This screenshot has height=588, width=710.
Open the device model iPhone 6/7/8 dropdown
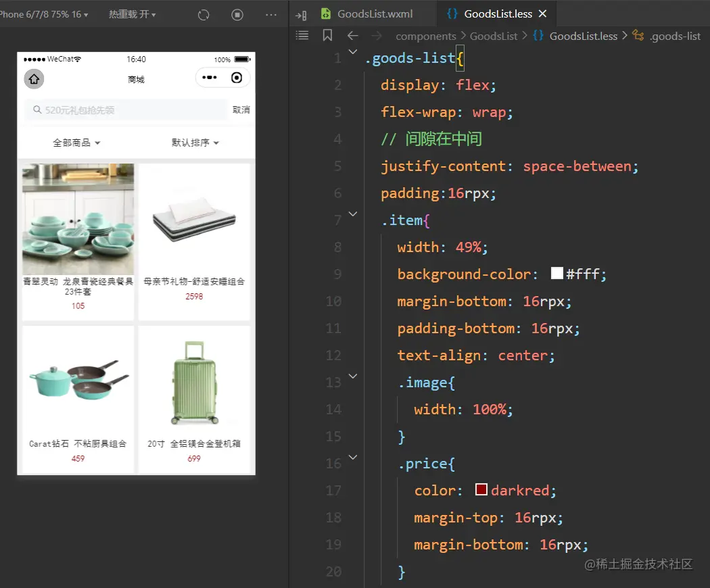(x=44, y=14)
